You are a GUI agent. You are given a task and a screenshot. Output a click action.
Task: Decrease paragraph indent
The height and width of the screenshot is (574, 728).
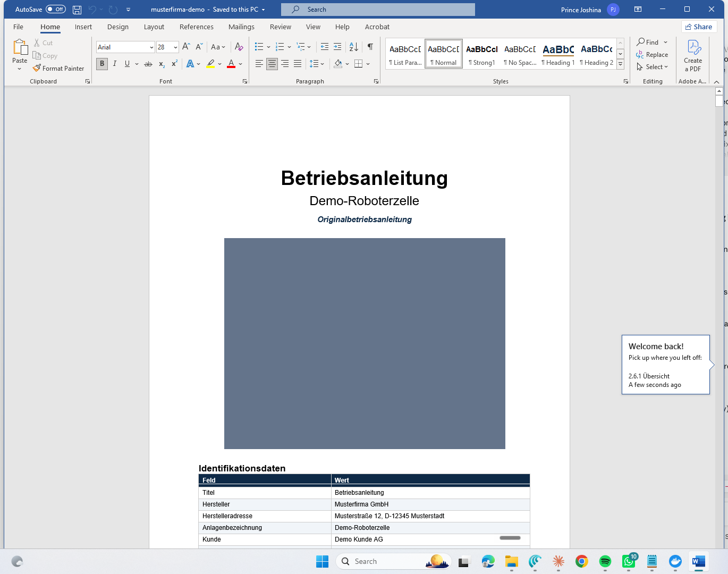(325, 47)
